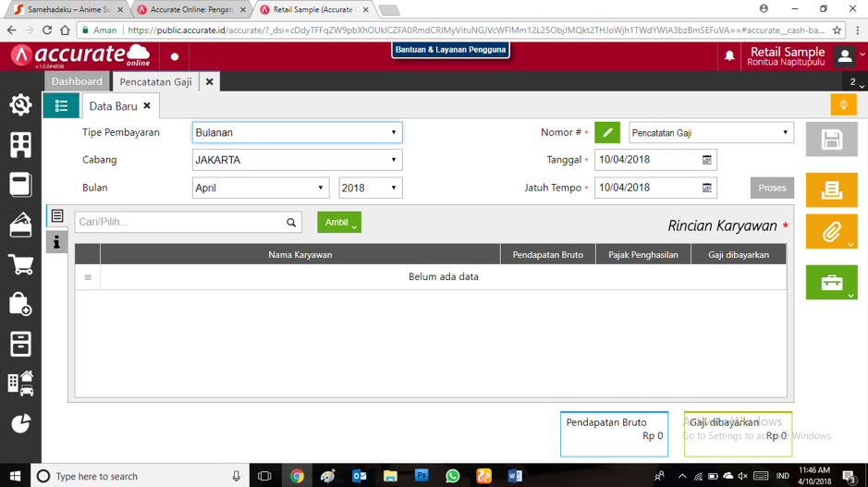The width and height of the screenshot is (868, 487).
Task: Open the general ledger book icon
Action: pos(20,185)
